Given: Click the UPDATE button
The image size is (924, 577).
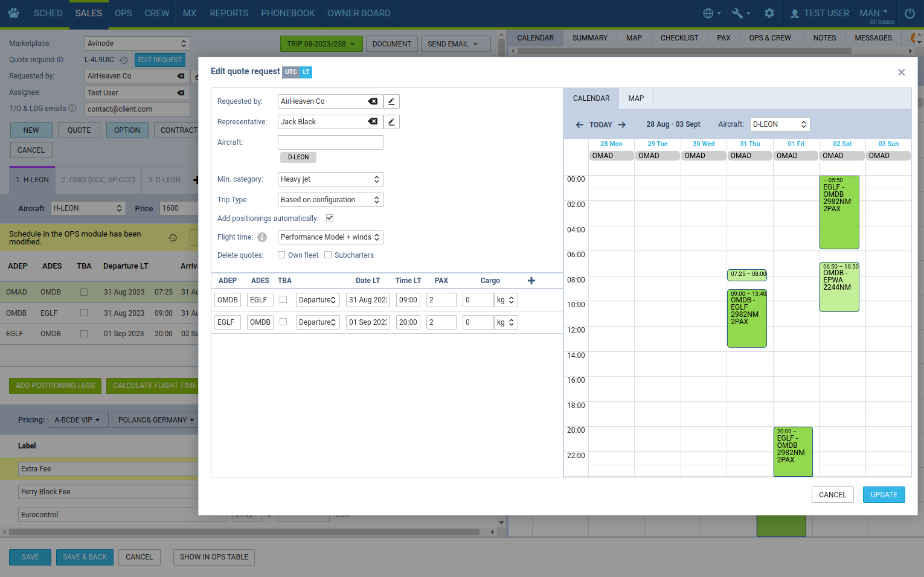Looking at the screenshot, I should click(x=884, y=495).
